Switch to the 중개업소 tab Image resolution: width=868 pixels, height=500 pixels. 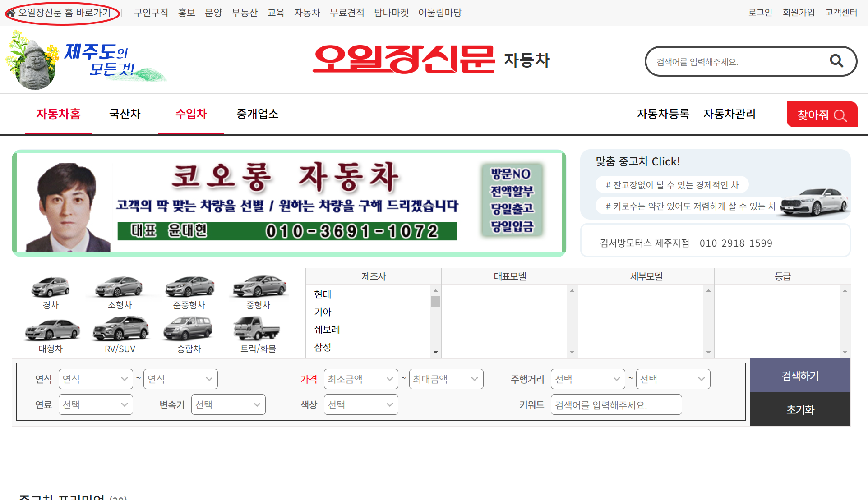click(258, 114)
